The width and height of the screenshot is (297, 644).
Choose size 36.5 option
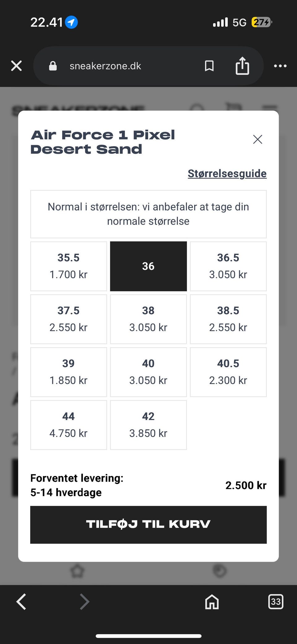(x=228, y=266)
